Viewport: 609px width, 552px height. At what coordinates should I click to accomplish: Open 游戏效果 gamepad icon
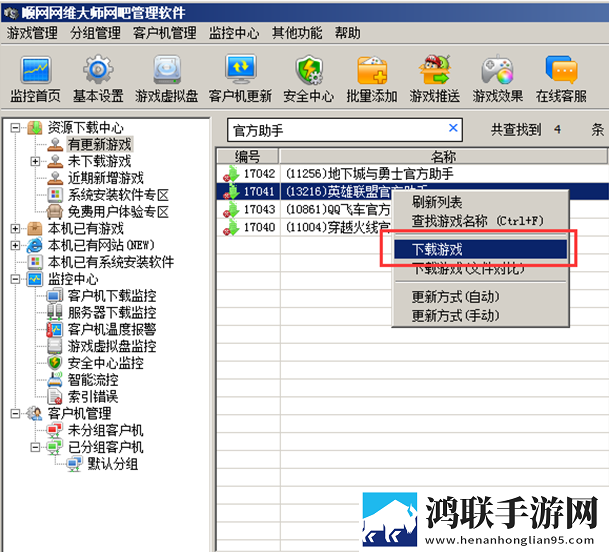498,70
